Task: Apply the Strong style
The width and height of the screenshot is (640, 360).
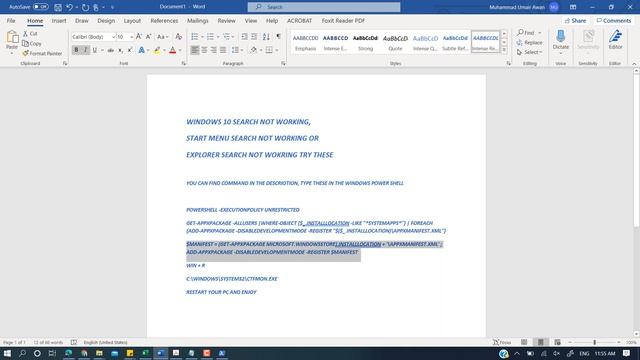Action: pos(365,42)
